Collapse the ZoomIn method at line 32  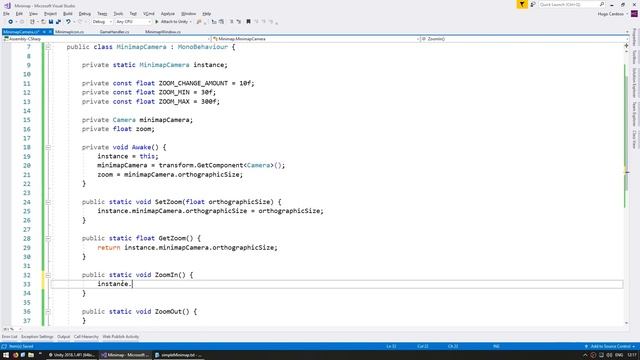(x=48, y=275)
